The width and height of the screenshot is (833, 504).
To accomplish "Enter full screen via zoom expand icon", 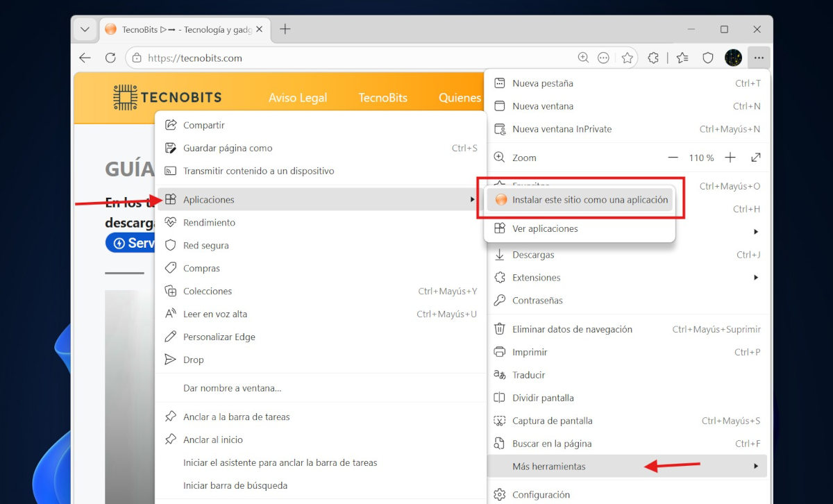I will (x=756, y=158).
